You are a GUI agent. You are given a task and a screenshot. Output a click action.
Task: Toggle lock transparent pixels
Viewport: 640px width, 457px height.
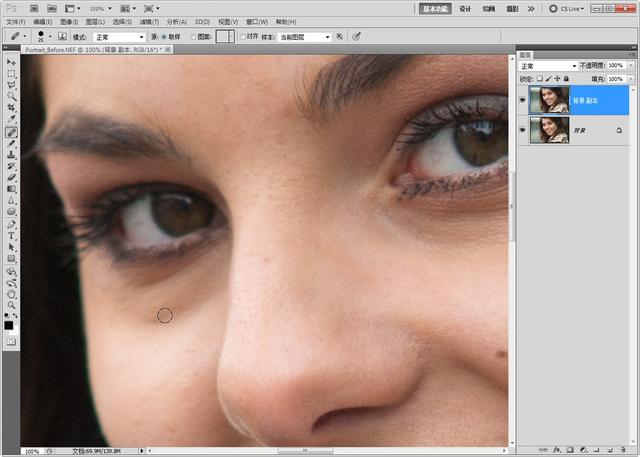540,78
